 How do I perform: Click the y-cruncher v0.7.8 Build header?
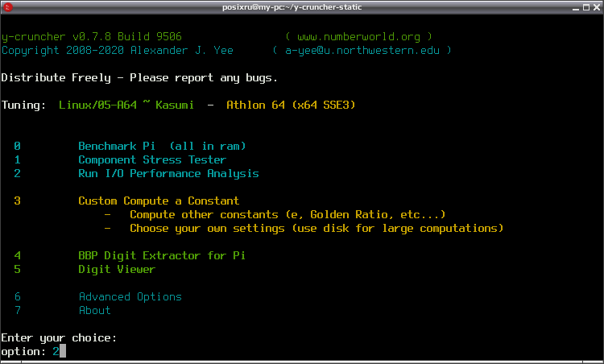pos(91,37)
